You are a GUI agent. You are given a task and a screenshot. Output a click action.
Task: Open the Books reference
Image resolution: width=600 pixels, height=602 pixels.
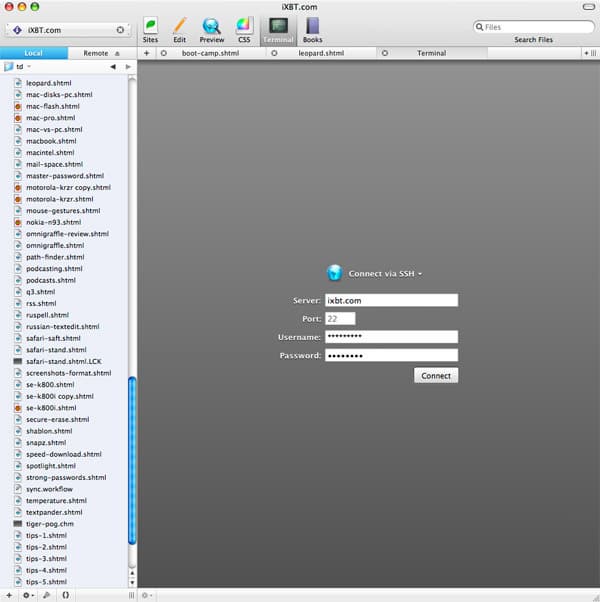(312, 30)
